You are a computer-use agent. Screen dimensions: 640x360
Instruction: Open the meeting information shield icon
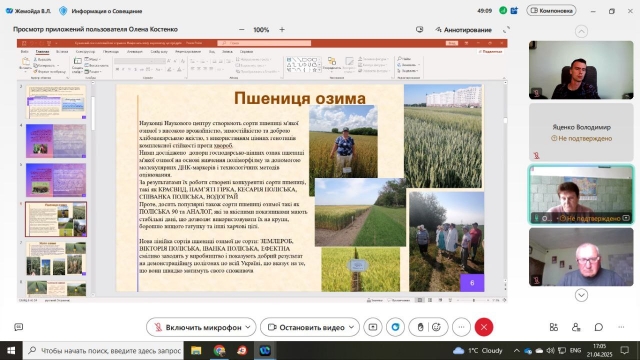(63, 11)
